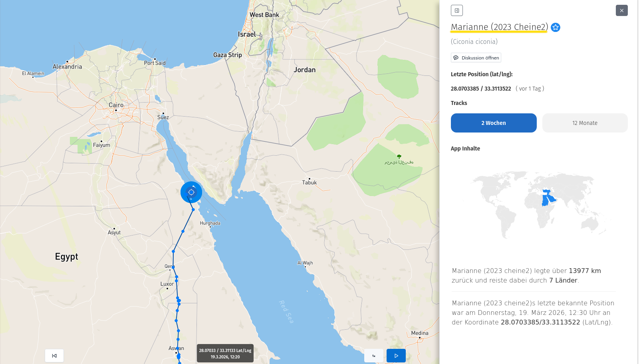The height and width of the screenshot is (364, 639).
Task: Toggle the favorite star next to Marianne
Action: click(x=555, y=27)
